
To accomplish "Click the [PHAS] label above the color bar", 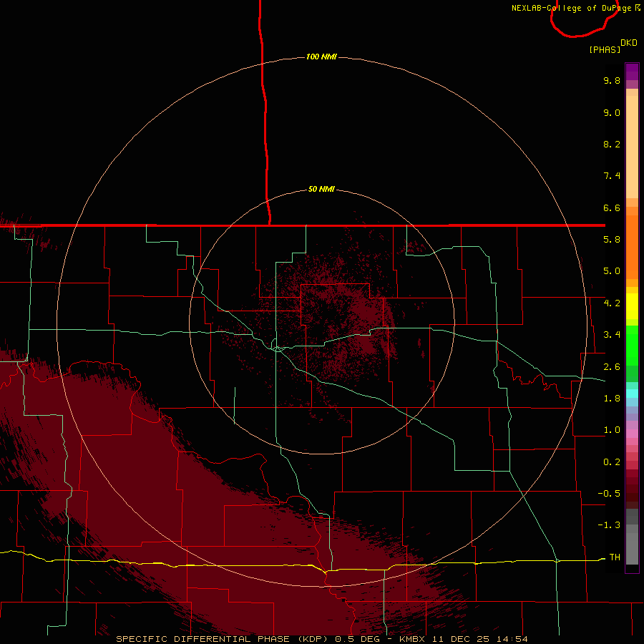I will tap(605, 49).
